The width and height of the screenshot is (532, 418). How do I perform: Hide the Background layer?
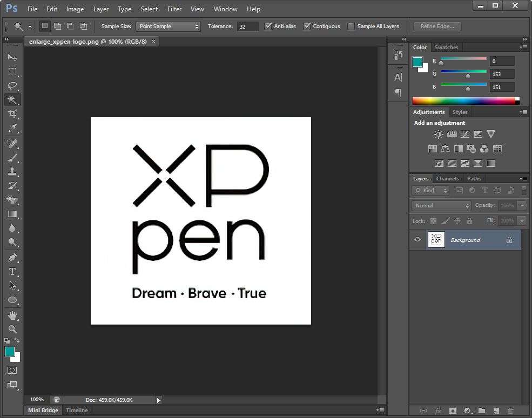click(x=417, y=239)
